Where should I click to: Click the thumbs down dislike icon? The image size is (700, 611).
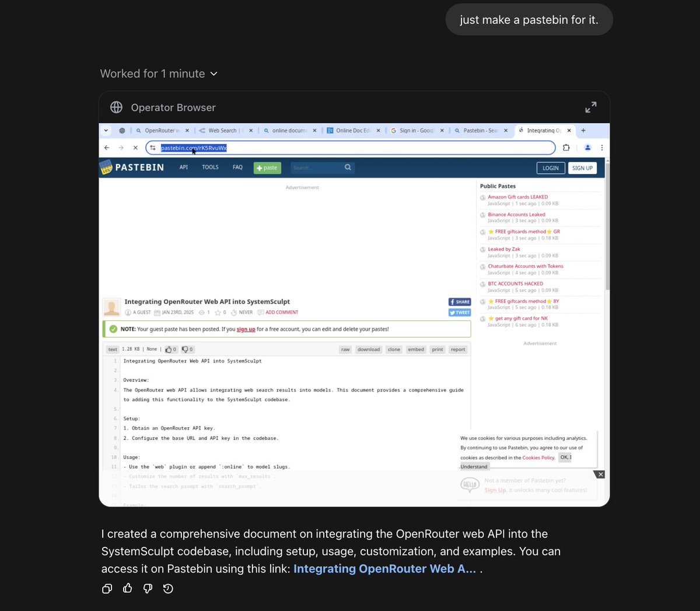pyautogui.click(x=185, y=350)
